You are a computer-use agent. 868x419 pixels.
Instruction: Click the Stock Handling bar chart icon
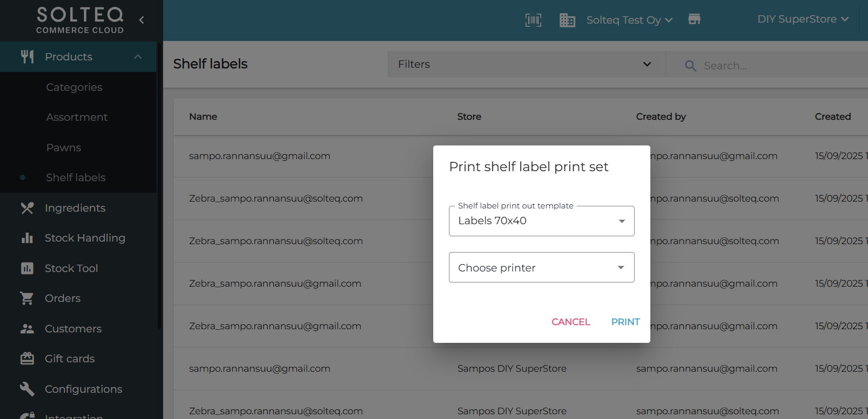point(27,238)
